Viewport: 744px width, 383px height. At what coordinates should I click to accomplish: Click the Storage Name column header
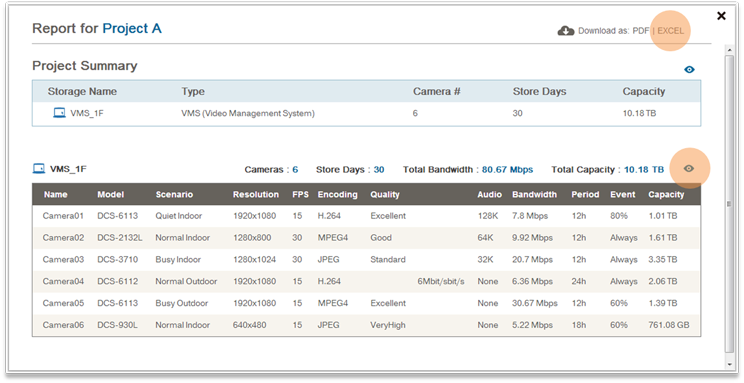tap(82, 92)
